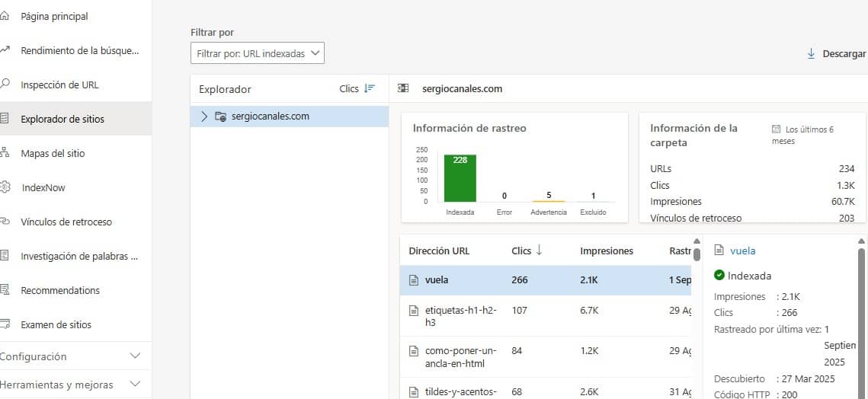Open Investigación de palabras clave
The height and width of the screenshot is (399, 868).
point(79,256)
